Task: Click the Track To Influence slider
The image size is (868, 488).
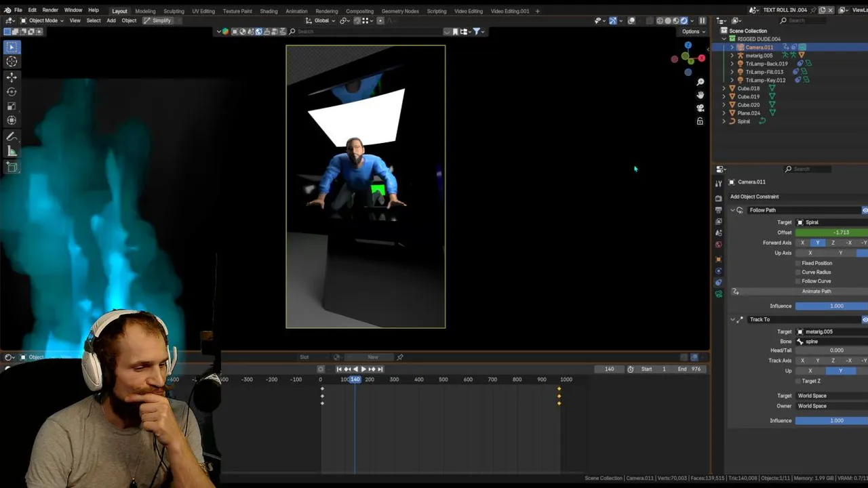Action: (x=831, y=421)
